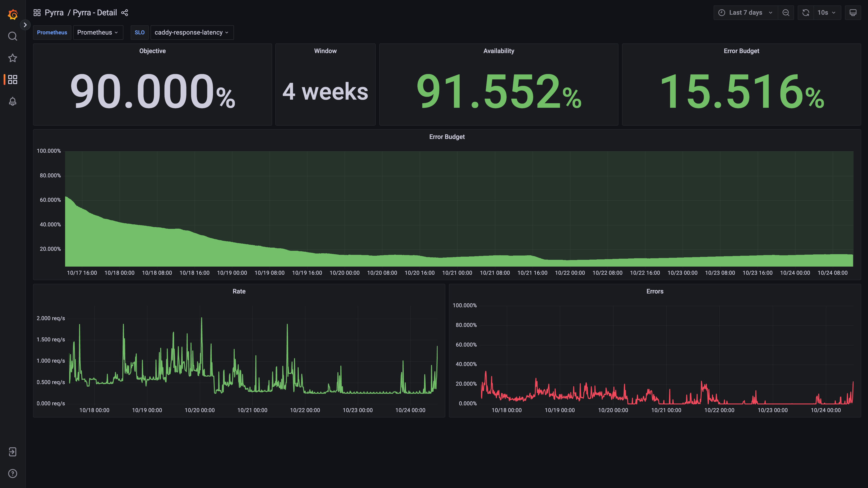This screenshot has height=488, width=868.
Task: Click the sign-in icon in sidebar
Action: [12, 452]
